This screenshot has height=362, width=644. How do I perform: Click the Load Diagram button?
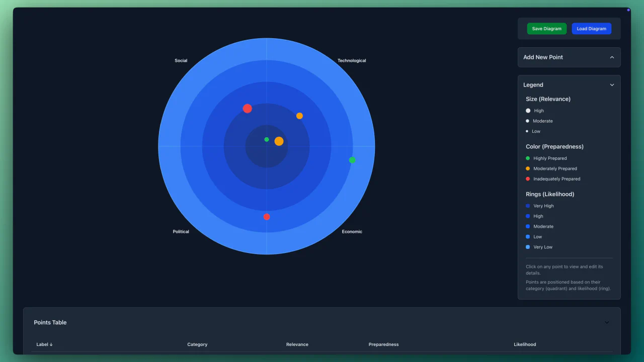click(591, 29)
